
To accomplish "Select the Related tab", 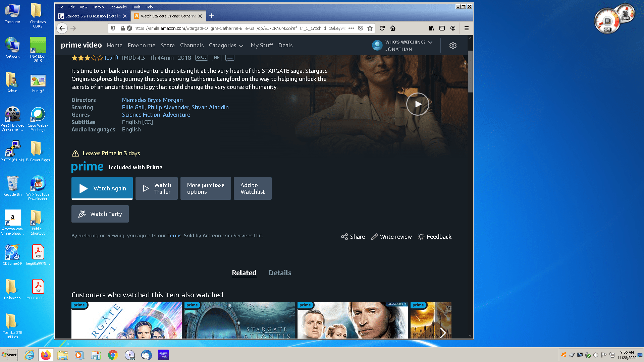I will [x=244, y=273].
